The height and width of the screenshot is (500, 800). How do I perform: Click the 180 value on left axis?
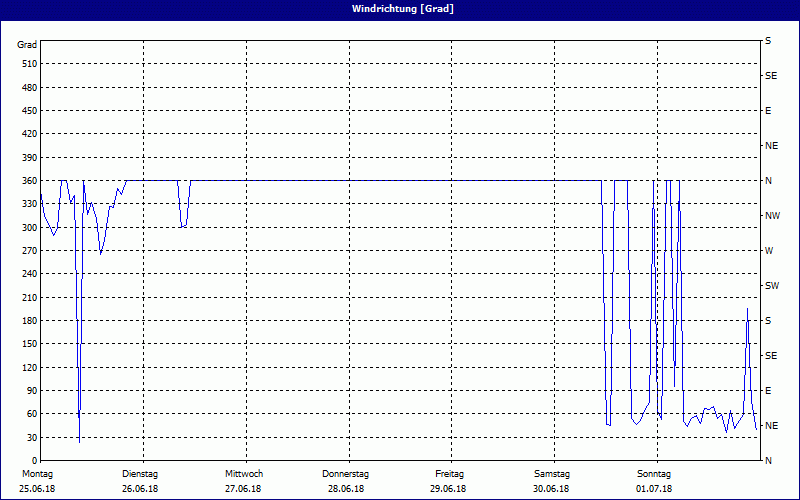pyautogui.click(x=29, y=321)
